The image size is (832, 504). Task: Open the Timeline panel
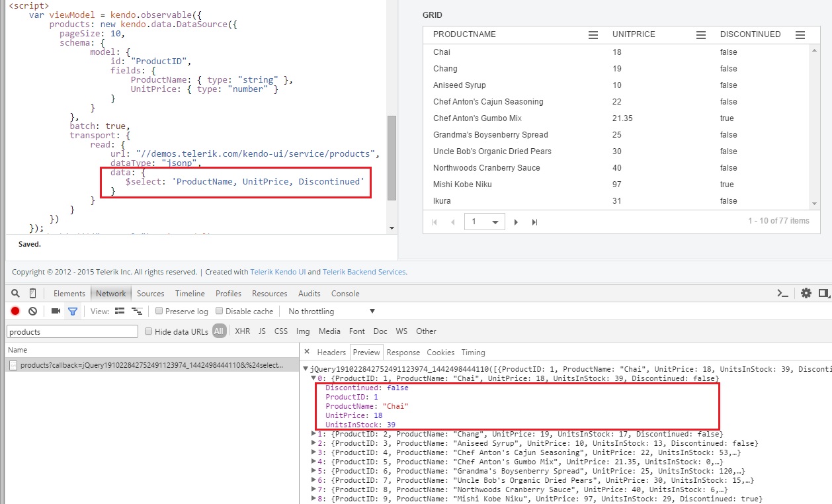pyautogui.click(x=190, y=293)
